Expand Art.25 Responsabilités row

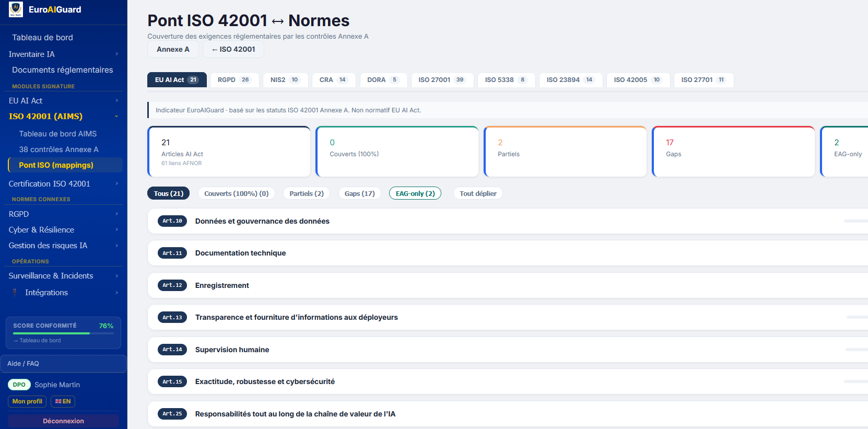(508, 414)
